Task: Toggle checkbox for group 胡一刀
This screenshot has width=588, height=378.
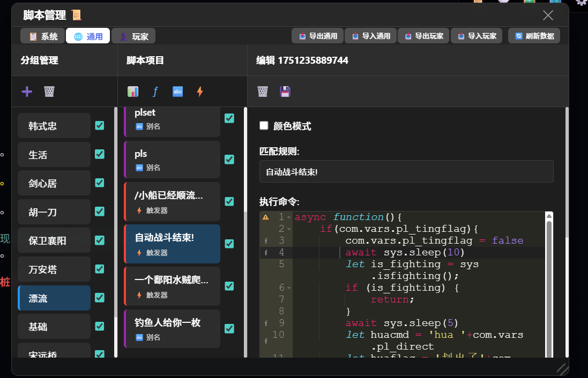Action: coord(99,211)
